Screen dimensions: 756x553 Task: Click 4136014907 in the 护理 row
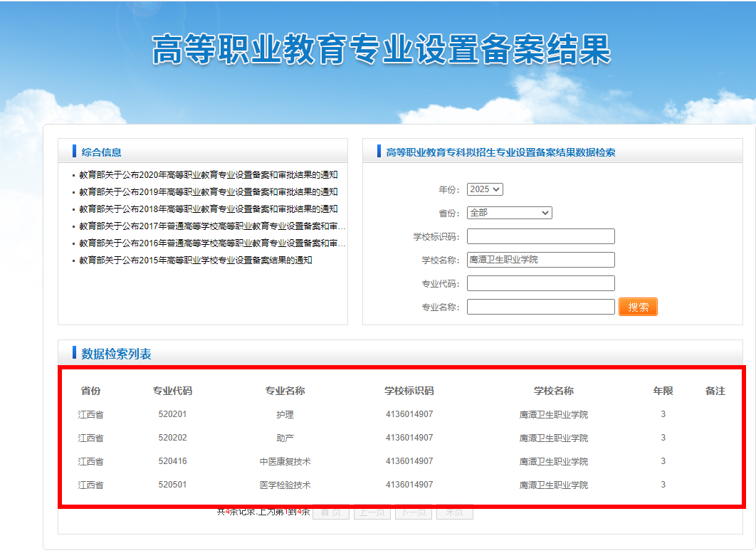409,414
